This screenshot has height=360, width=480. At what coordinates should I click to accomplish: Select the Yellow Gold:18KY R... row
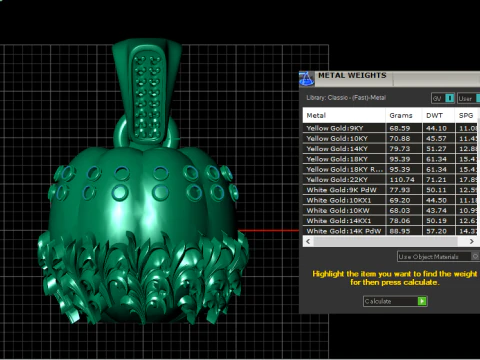[390, 169]
